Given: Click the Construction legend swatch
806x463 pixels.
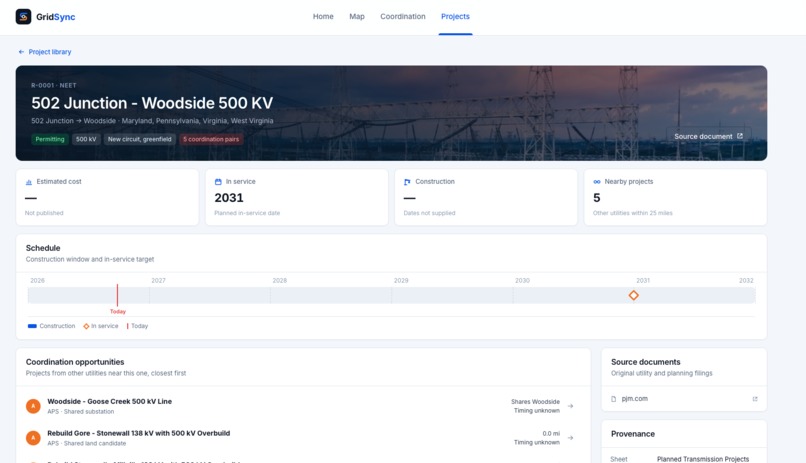Looking at the screenshot, I should point(32,326).
